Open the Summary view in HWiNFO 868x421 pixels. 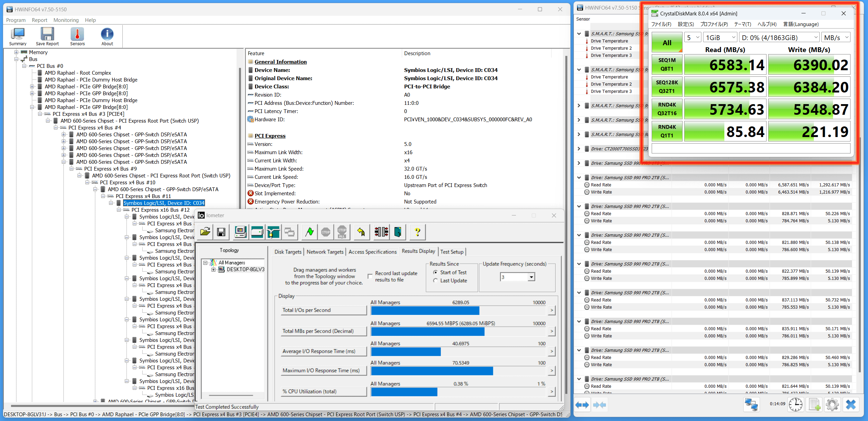18,37
